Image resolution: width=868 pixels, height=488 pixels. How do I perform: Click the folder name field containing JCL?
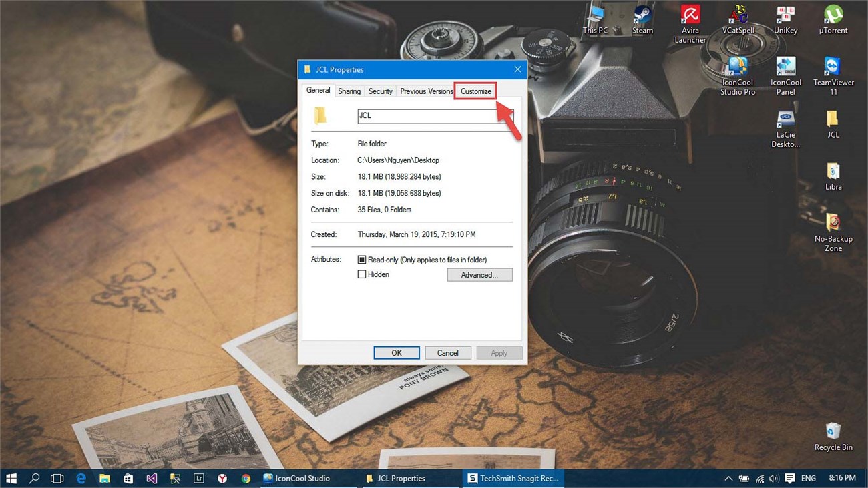(435, 115)
